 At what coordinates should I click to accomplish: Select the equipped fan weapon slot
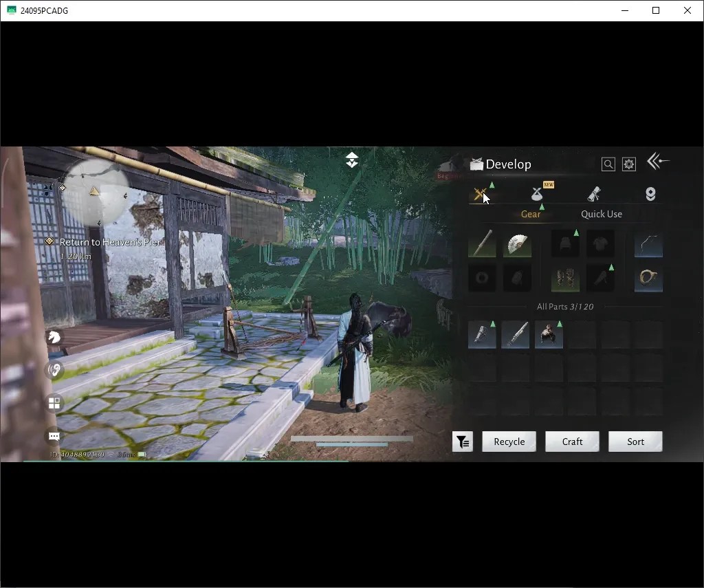517,243
